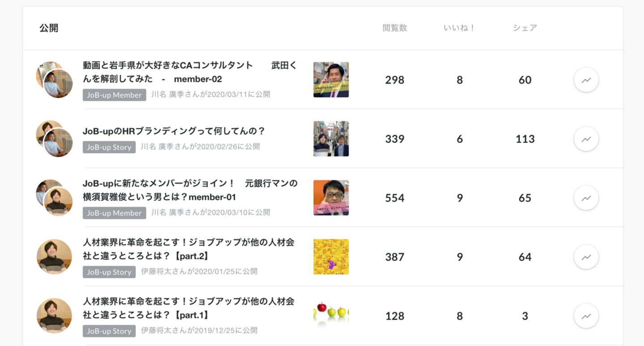Open analytics chart icon for member-02 article
The height and width of the screenshot is (346, 644).
(586, 80)
